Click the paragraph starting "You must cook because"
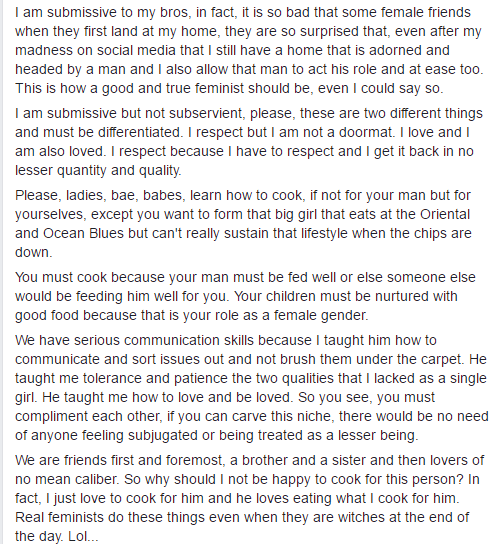The image size is (498, 544). [245, 296]
